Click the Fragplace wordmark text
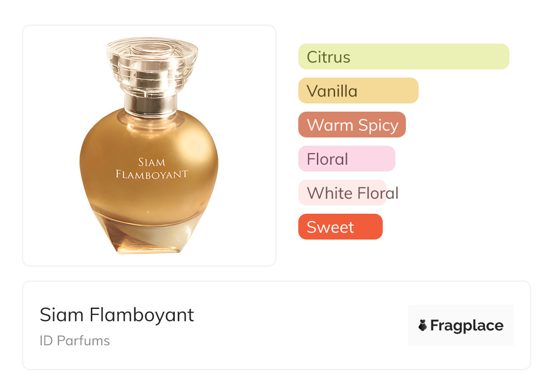Viewport: 553px width, 392px height. pyautogui.click(x=467, y=326)
